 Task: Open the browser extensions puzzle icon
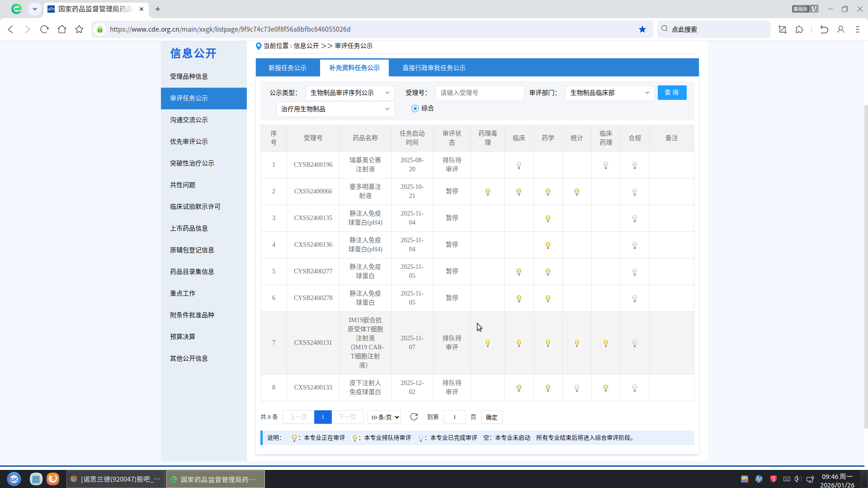point(799,29)
